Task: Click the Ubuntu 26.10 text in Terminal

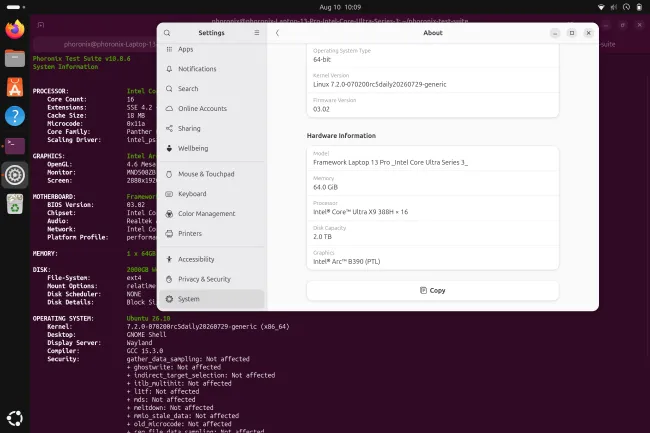Action: point(148,319)
